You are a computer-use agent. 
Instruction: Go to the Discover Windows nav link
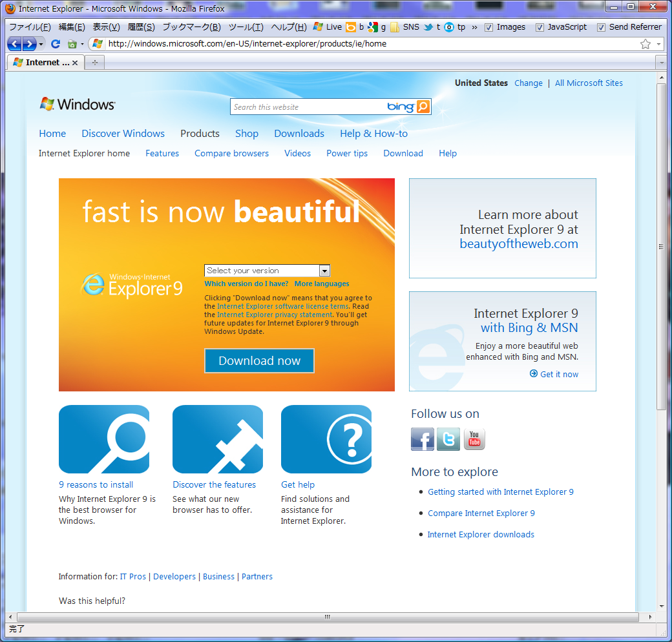point(123,134)
